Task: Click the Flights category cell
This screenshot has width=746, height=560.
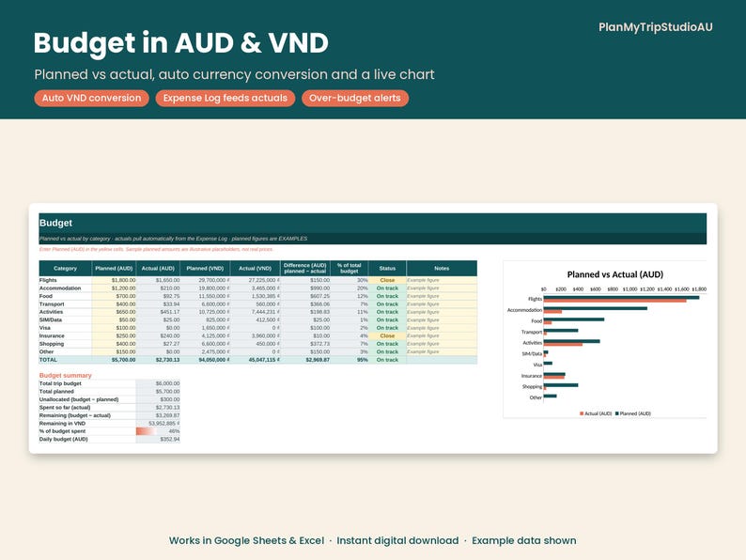Action: click(x=65, y=280)
